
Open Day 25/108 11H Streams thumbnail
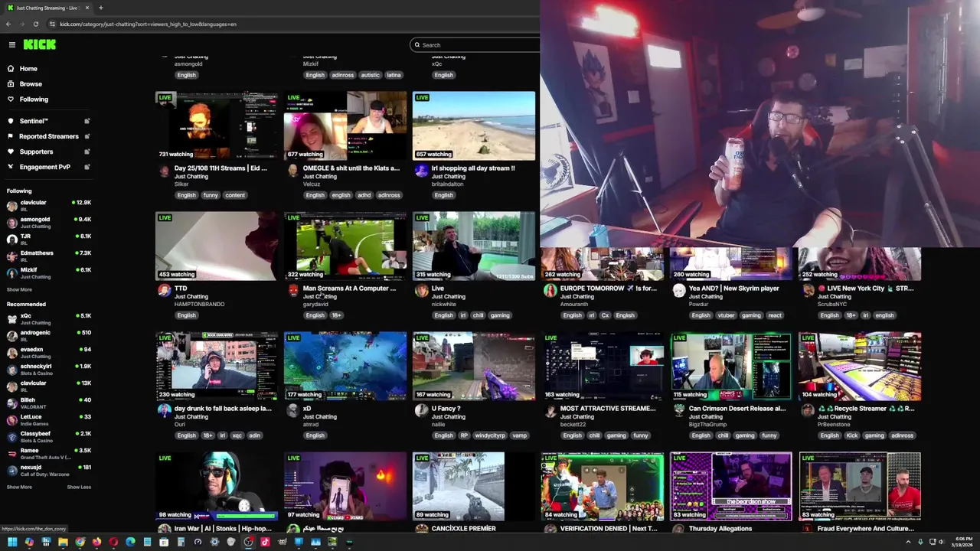[x=217, y=126]
